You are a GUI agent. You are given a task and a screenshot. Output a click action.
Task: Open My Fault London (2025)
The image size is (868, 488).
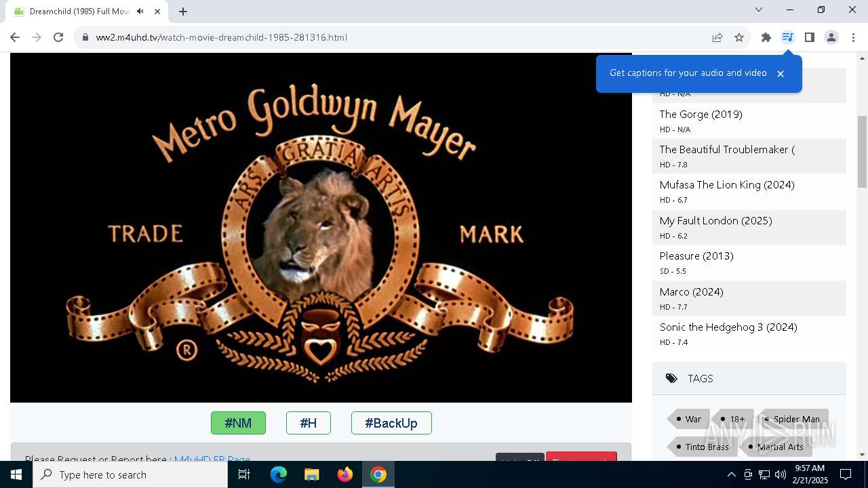click(x=715, y=220)
